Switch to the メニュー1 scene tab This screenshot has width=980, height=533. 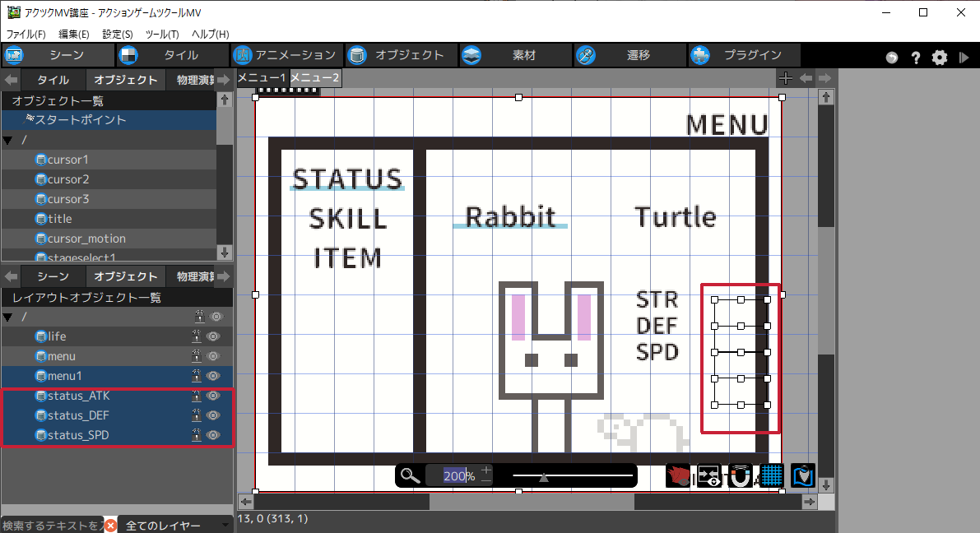point(262,78)
